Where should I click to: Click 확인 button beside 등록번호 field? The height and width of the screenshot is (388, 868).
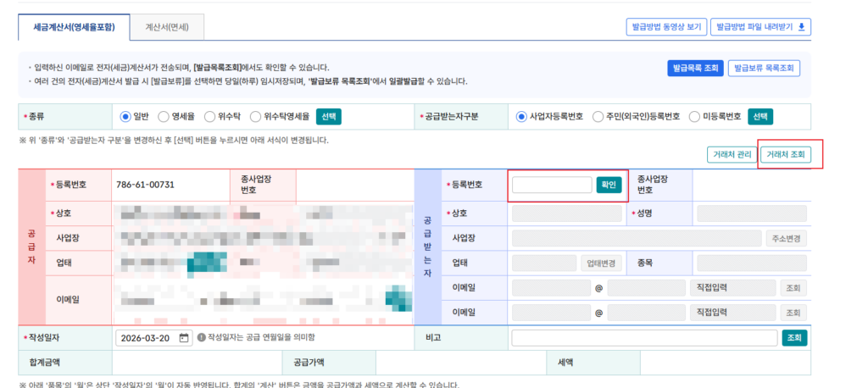[x=609, y=185]
